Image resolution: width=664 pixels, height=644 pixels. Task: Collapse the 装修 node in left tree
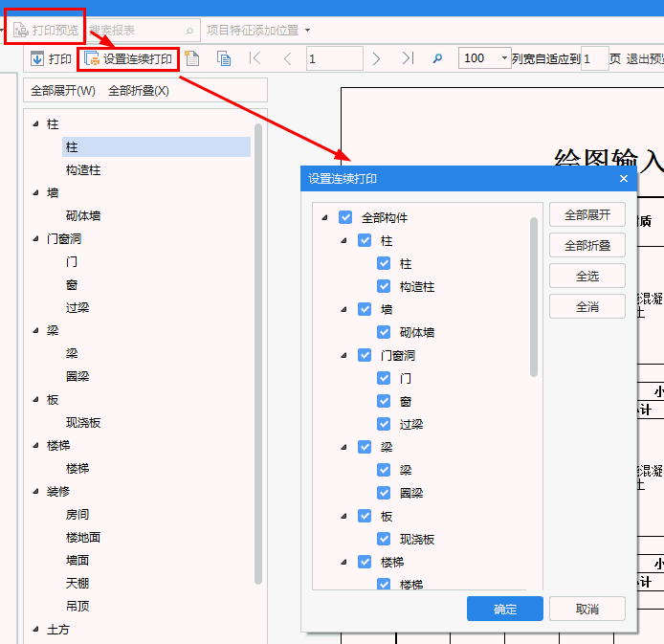[x=35, y=492]
